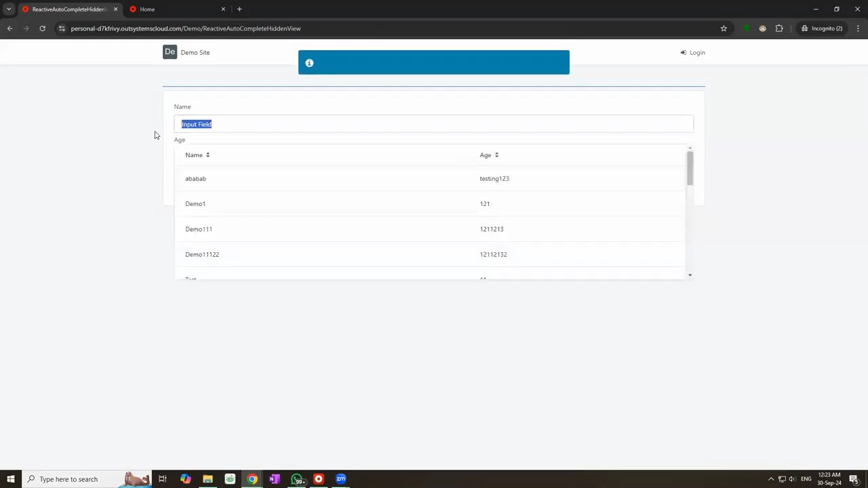868x488 pixels.
Task: Open the green eye app on taskbar
Action: [x=230, y=479]
